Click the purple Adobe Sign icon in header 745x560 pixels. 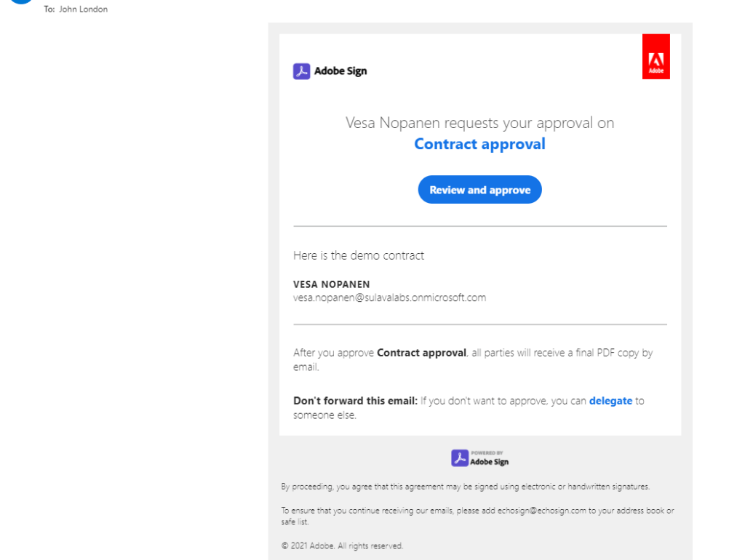click(x=301, y=71)
